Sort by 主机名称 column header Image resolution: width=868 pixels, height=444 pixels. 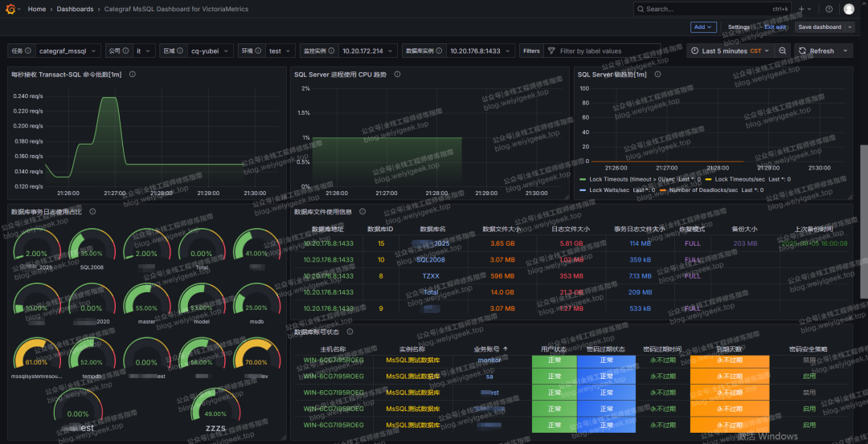click(x=334, y=349)
